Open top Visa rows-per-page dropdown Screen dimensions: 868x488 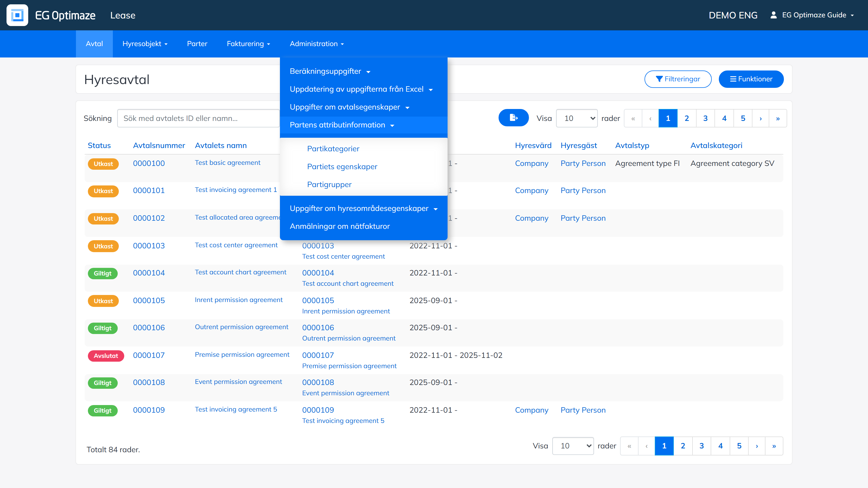(x=576, y=118)
